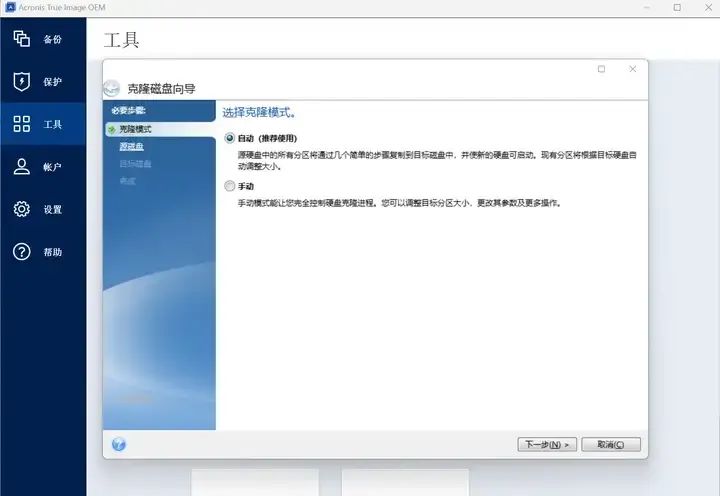This screenshot has height=496, width=720.
Task: Click green check icon beside 克隆模式
Action: [x=112, y=130]
